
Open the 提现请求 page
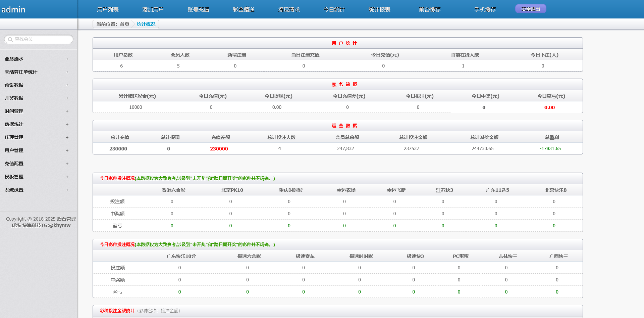click(x=289, y=9)
